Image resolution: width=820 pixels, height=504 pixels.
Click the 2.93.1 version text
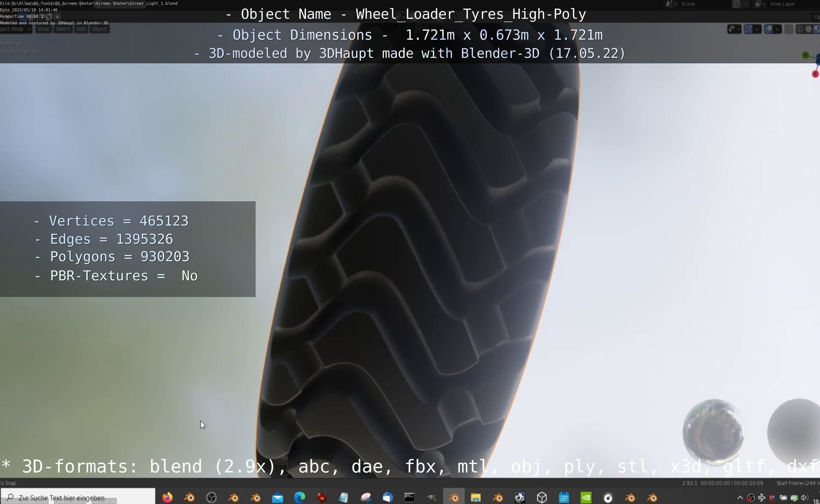[689, 483]
